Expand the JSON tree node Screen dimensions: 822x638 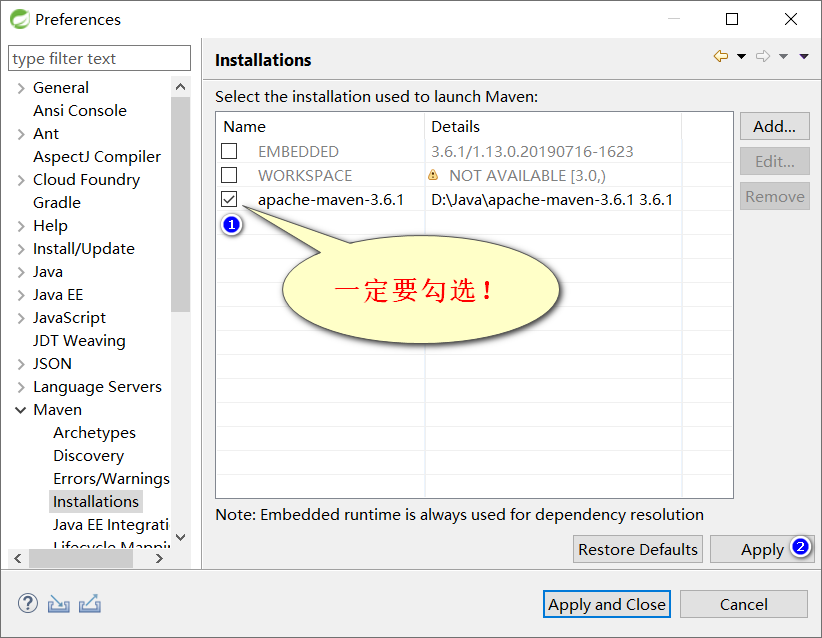pyautogui.click(x=21, y=364)
